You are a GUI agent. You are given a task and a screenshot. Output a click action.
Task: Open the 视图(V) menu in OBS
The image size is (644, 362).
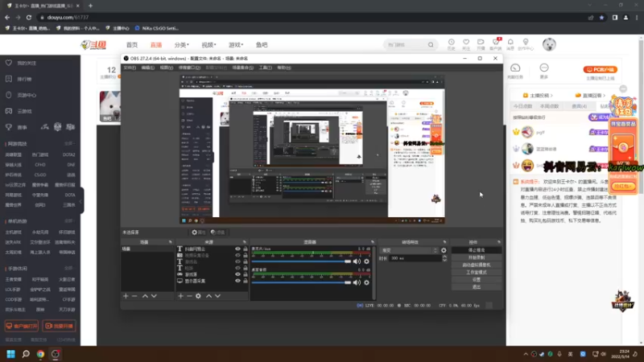click(167, 68)
